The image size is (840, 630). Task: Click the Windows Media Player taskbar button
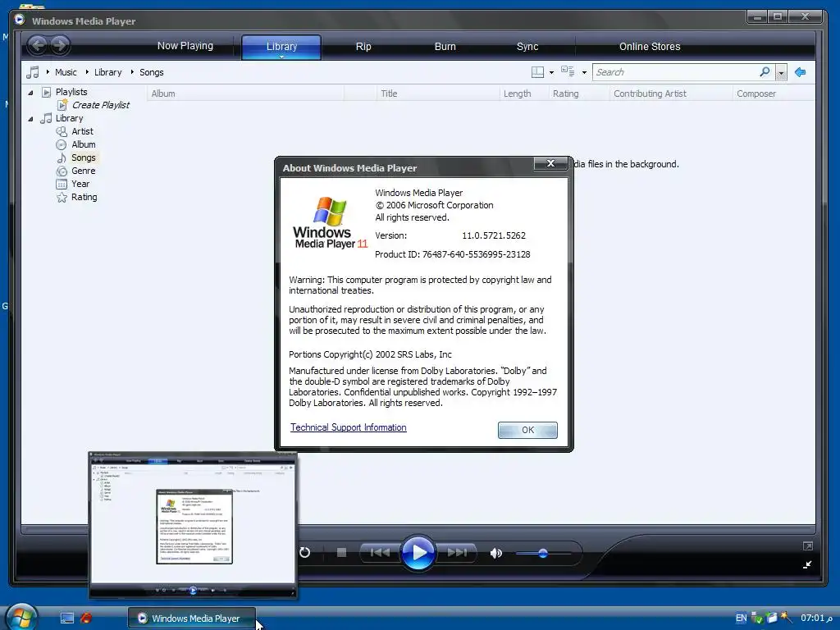(191, 618)
